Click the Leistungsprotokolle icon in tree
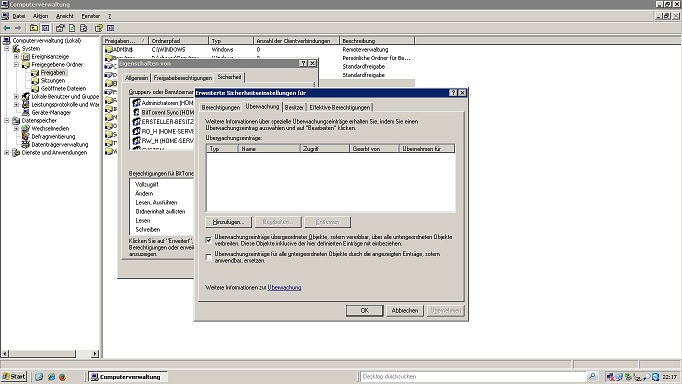 point(26,105)
